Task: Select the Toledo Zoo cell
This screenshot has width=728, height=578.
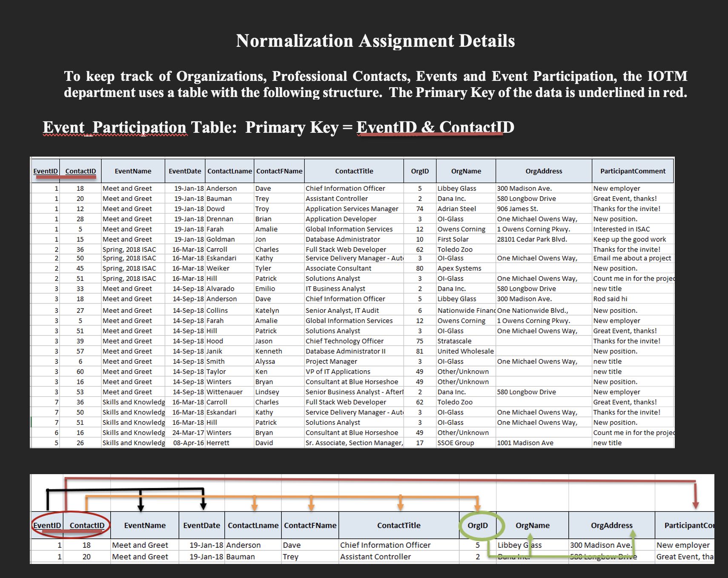Action: pyautogui.click(x=455, y=249)
